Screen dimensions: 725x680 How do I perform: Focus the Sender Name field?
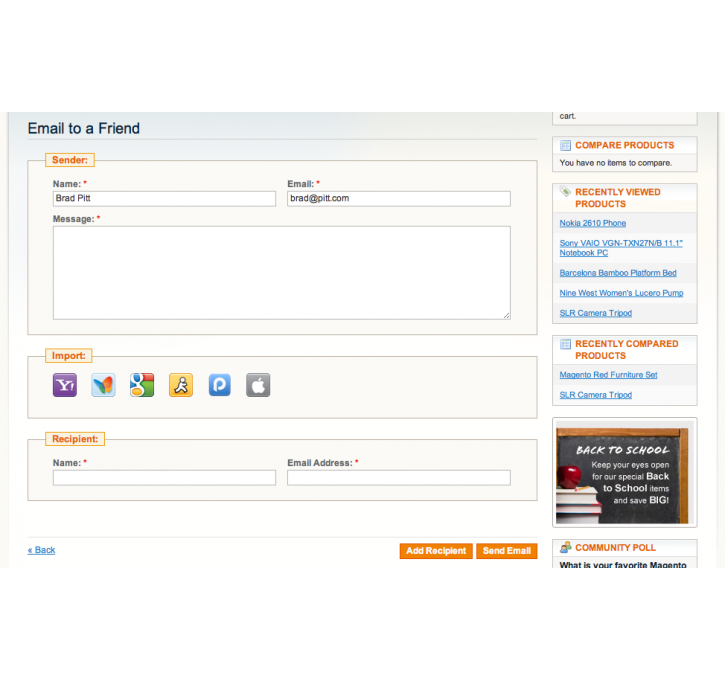[164, 199]
